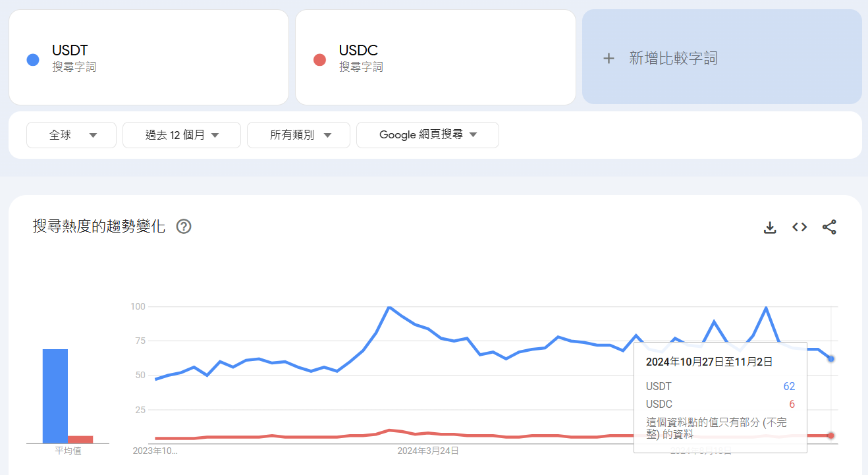Screen dimensions: 868x475
Task: Click the red USDC legend dot
Action: (319, 59)
